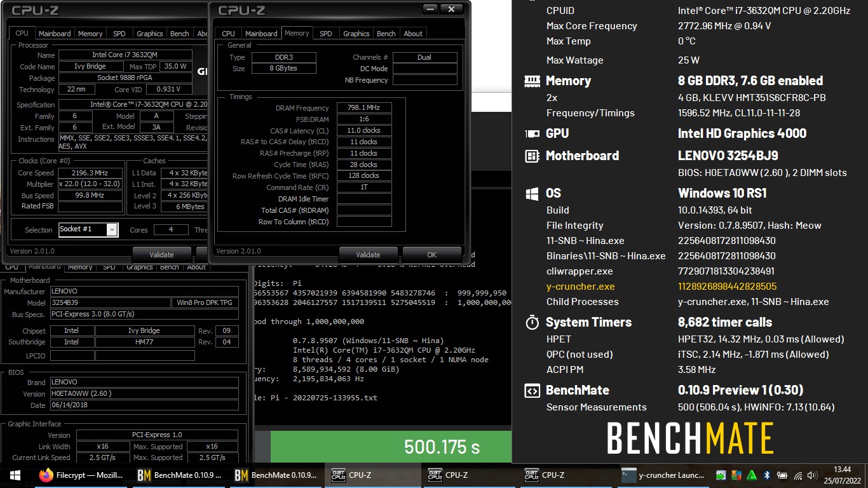Click OK in CPU-Z Memory window

[431, 254]
